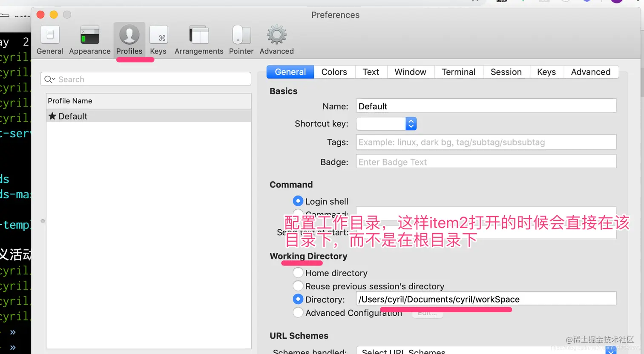Select the Profiles toolbar icon

[129, 35]
